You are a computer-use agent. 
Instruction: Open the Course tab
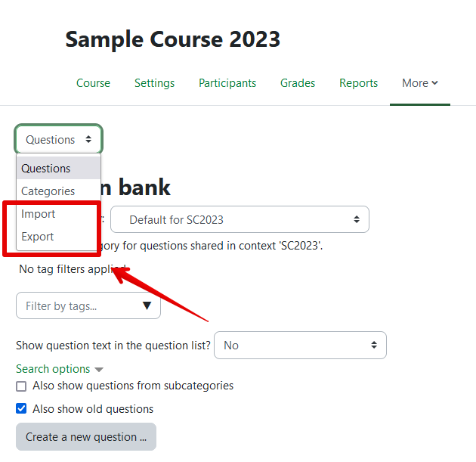coord(93,83)
